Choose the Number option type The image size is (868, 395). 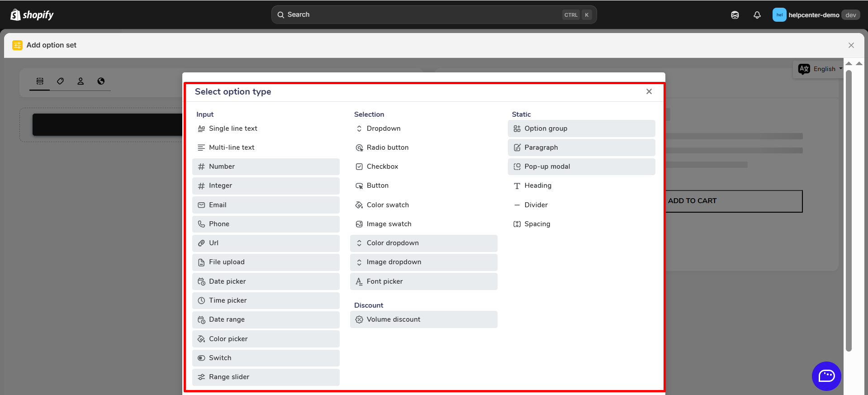coord(266,167)
